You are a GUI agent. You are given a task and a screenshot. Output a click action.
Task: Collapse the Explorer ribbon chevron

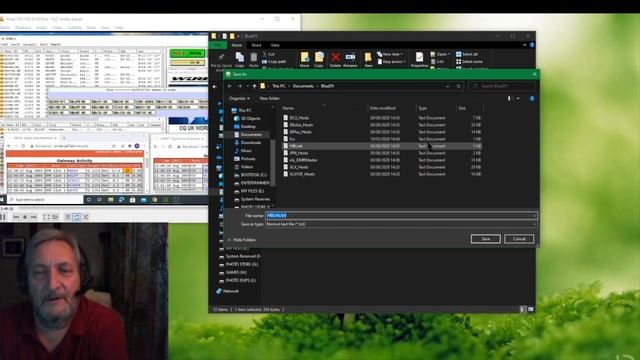tap(524, 45)
